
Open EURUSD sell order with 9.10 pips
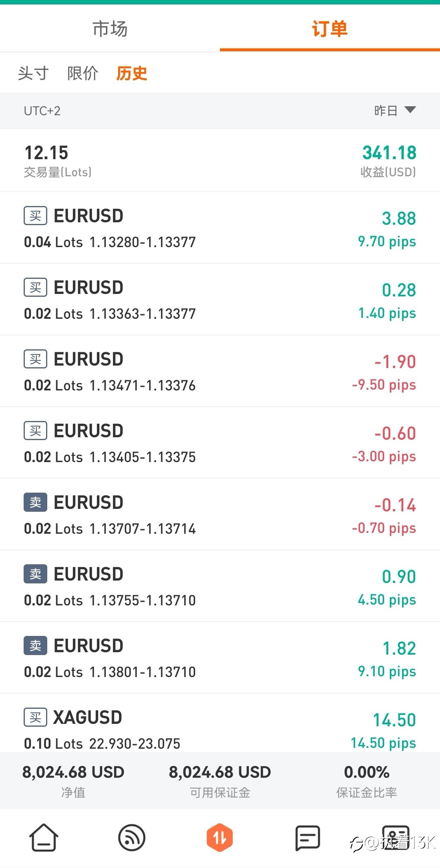coord(220,658)
